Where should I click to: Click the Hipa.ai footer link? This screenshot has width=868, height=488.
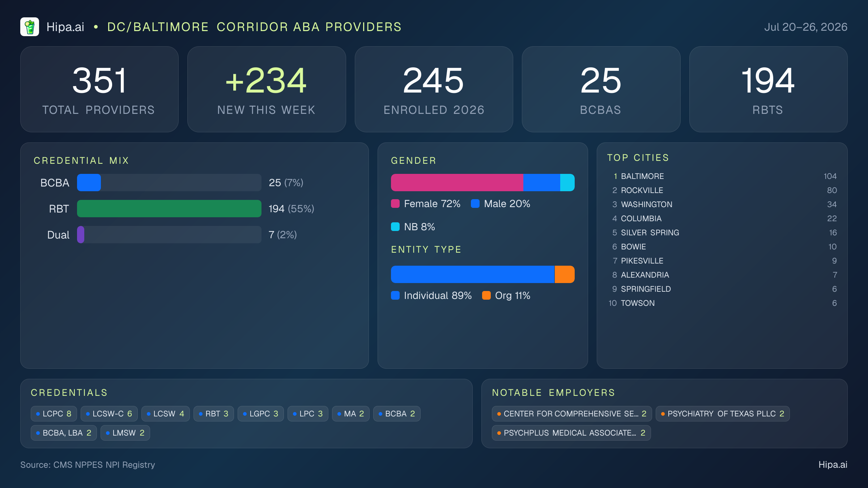[x=833, y=465]
